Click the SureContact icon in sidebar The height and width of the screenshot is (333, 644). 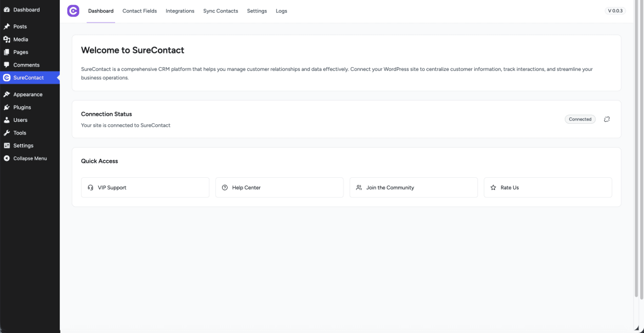(6, 77)
